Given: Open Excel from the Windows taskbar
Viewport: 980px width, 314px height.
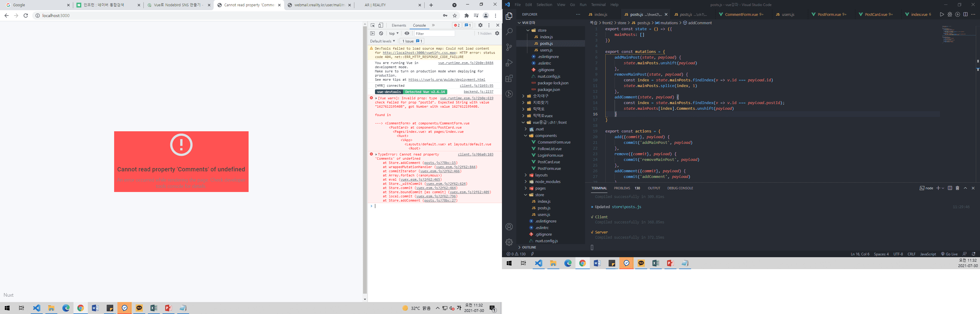Looking at the screenshot, I should [x=154, y=308].
